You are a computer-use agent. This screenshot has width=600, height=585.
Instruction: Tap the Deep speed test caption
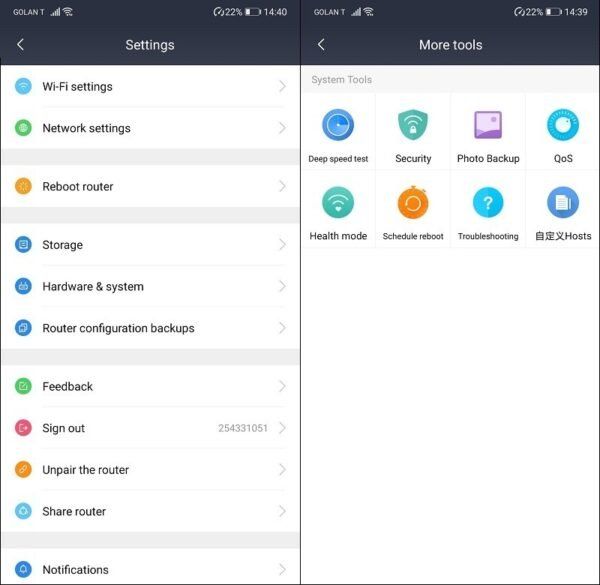click(338, 159)
